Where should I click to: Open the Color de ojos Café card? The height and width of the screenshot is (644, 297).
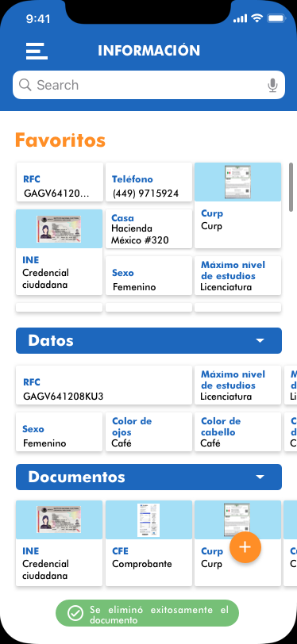[x=149, y=432]
